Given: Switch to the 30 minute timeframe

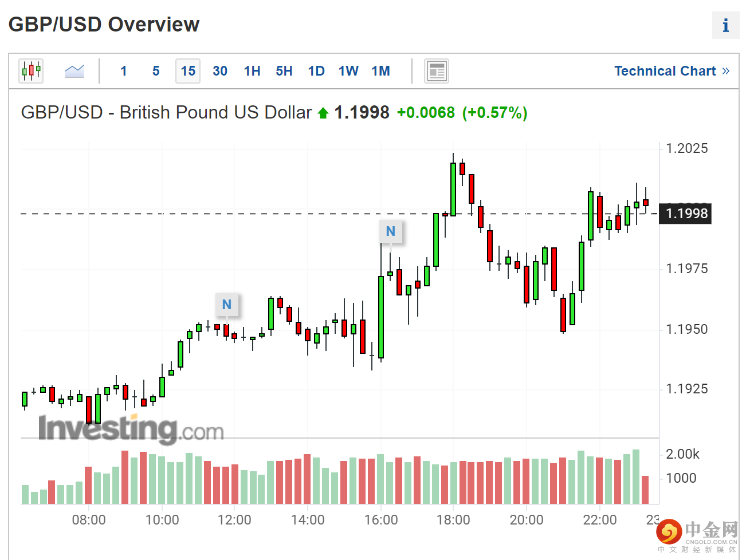Looking at the screenshot, I should click(220, 71).
